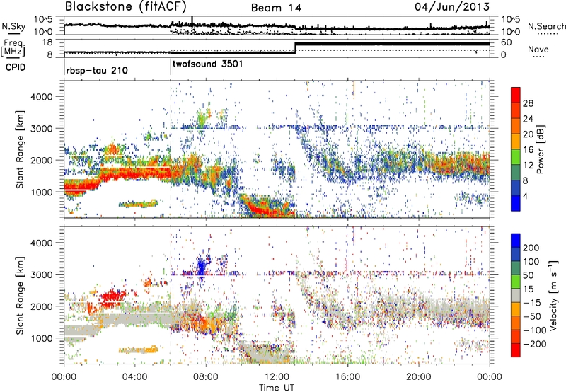Click the "4000" tick on velocity panel
This screenshot has height=392, width=566.
click(41, 243)
